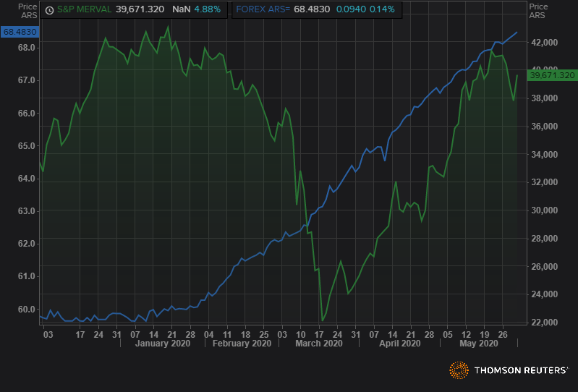
Task: Click the 17 date tick in March
Action: pyautogui.click(x=319, y=335)
